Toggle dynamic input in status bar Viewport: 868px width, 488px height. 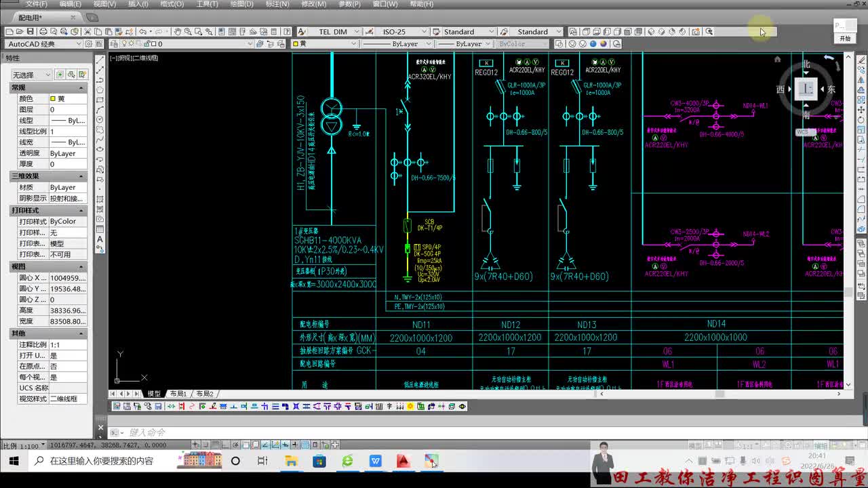click(x=285, y=445)
